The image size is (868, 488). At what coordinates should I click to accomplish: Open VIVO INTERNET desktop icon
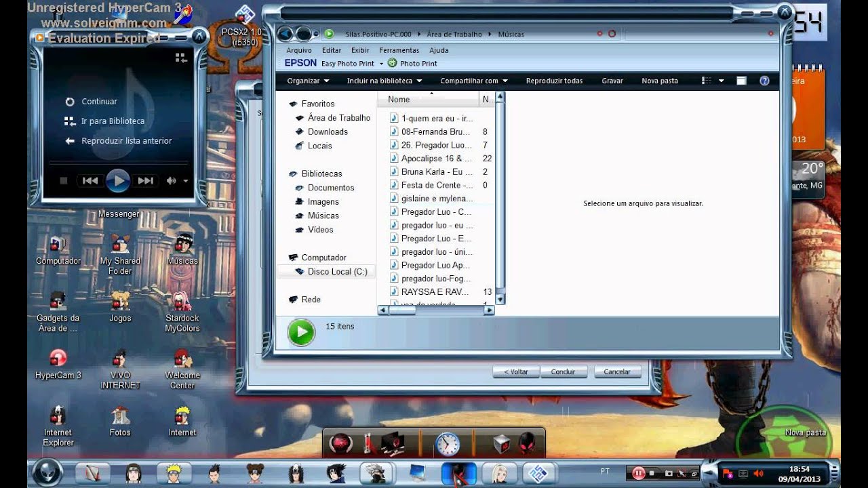[x=120, y=369]
